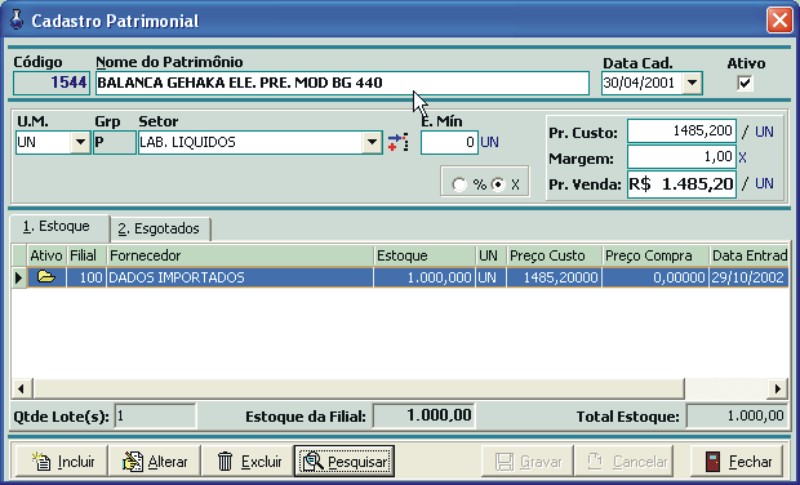Image resolution: width=800 pixels, height=485 pixels.
Task: Select the X margin radio button
Action: pos(498,184)
